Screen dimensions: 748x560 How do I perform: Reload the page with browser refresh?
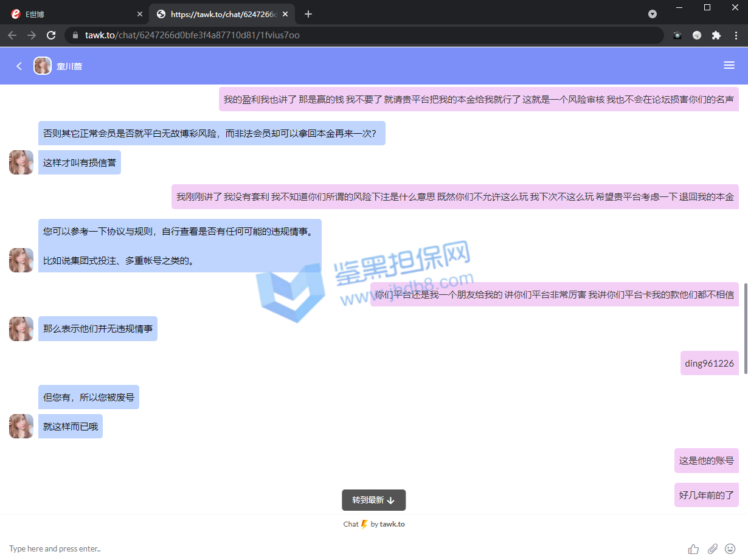tap(51, 35)
